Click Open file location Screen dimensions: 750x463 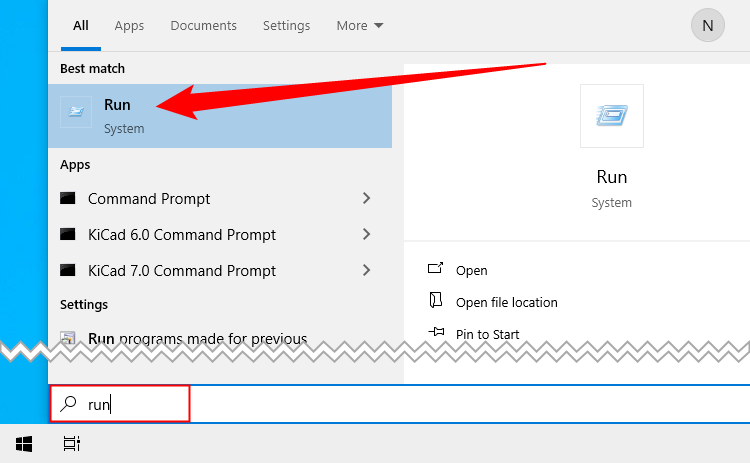coord(507,302)
